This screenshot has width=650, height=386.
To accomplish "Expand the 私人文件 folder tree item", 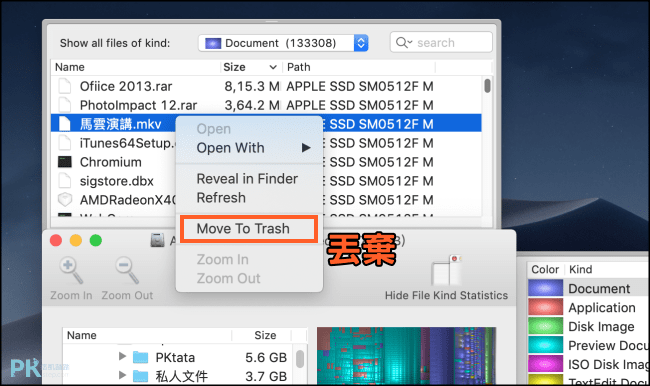I will [x=122, y=375].
